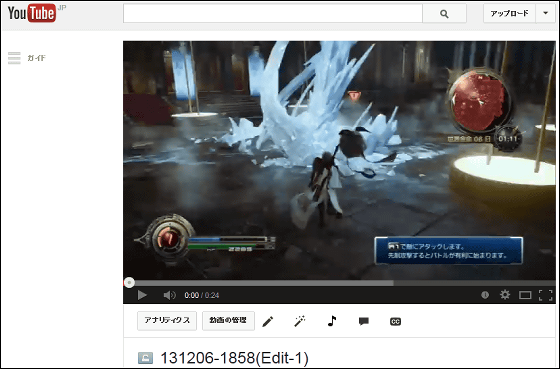Mute the video volume
The height and width of the screenshot is (369, 560).
169,295
